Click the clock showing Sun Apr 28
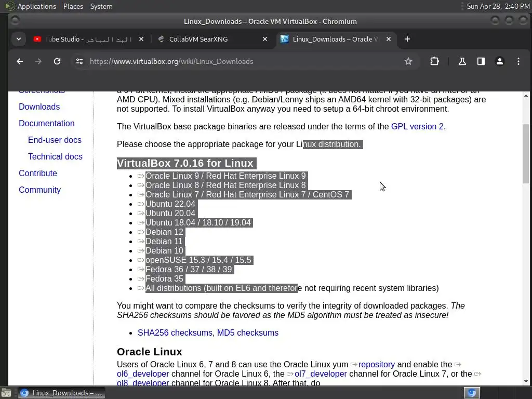This screenshot has height=399, width=532. [498, 6]
